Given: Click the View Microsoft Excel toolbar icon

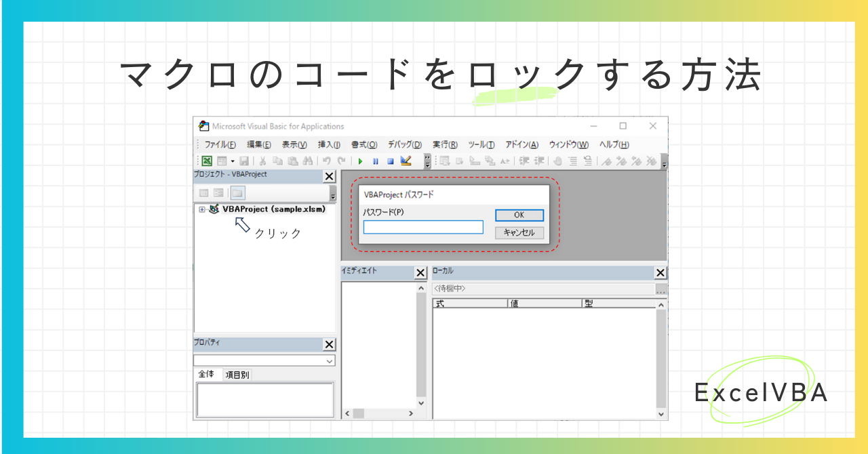Looking at the screenshot, I should [x=207, y=161].
